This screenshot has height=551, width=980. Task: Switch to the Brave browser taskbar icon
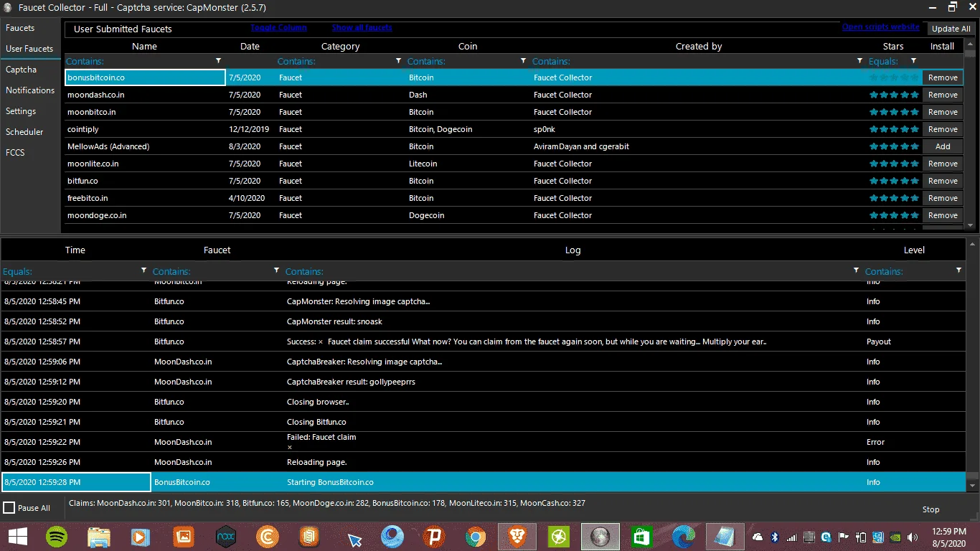coord(517,536)
